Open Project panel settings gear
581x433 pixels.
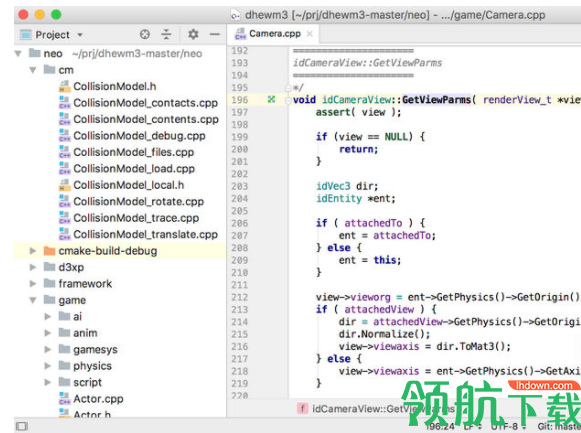point(193,34)
